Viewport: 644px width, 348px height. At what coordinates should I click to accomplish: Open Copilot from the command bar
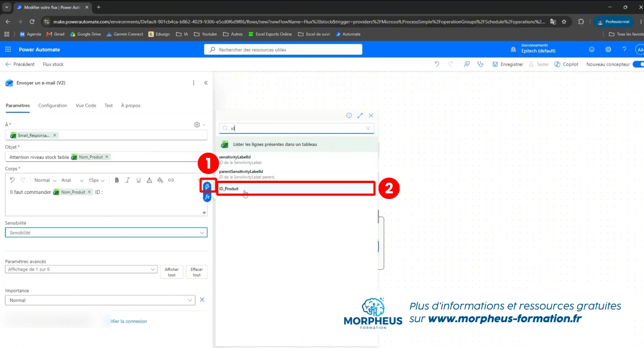pos(566,64)
